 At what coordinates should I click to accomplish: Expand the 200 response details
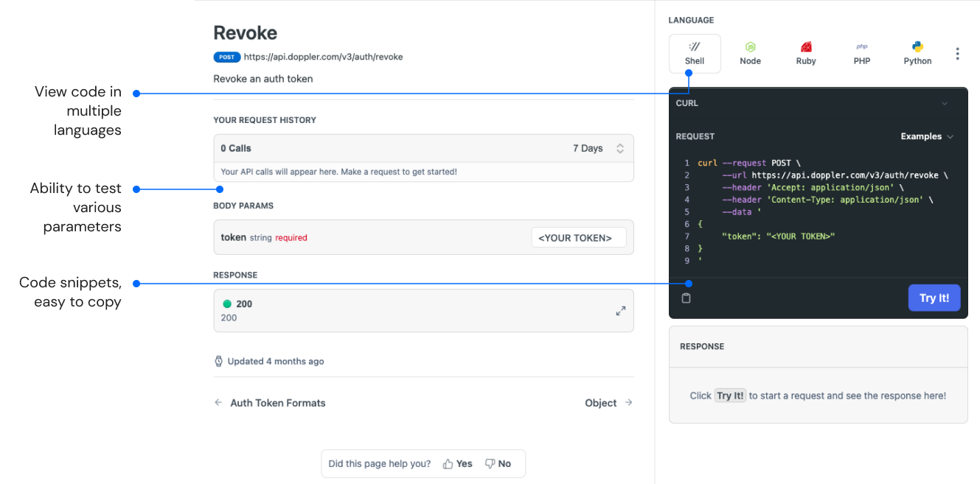[621, 311]
